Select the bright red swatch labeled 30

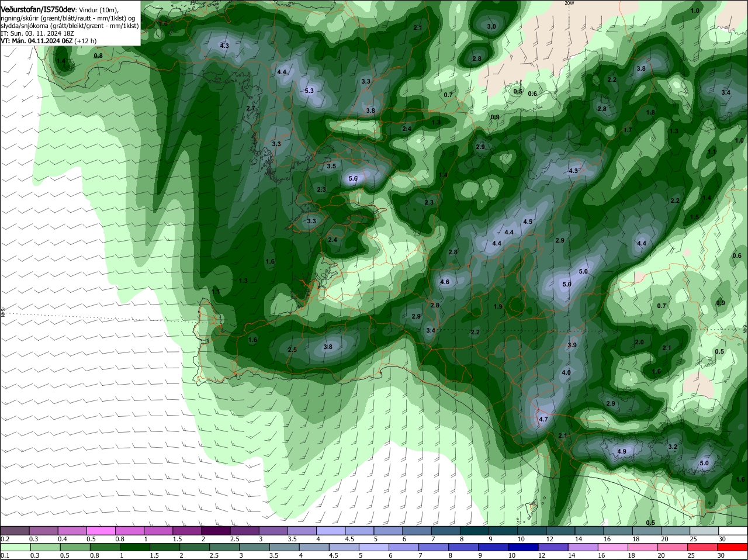(733, 547)
